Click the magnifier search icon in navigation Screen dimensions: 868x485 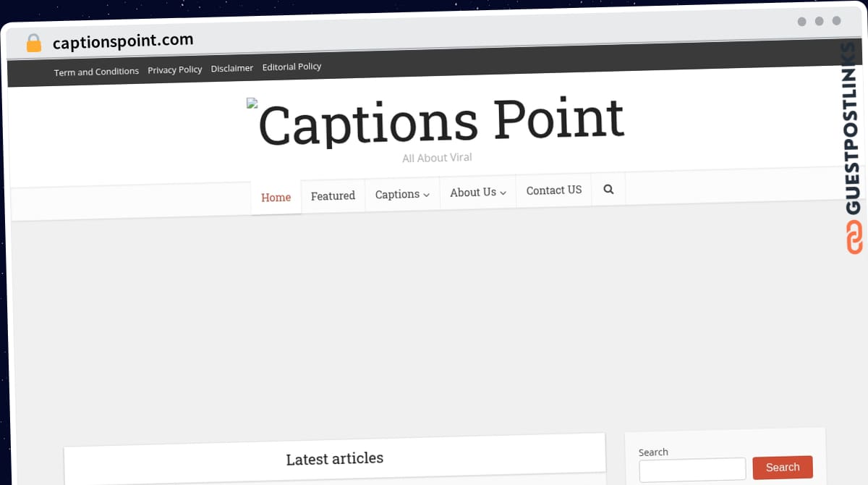tap(608, 189)
